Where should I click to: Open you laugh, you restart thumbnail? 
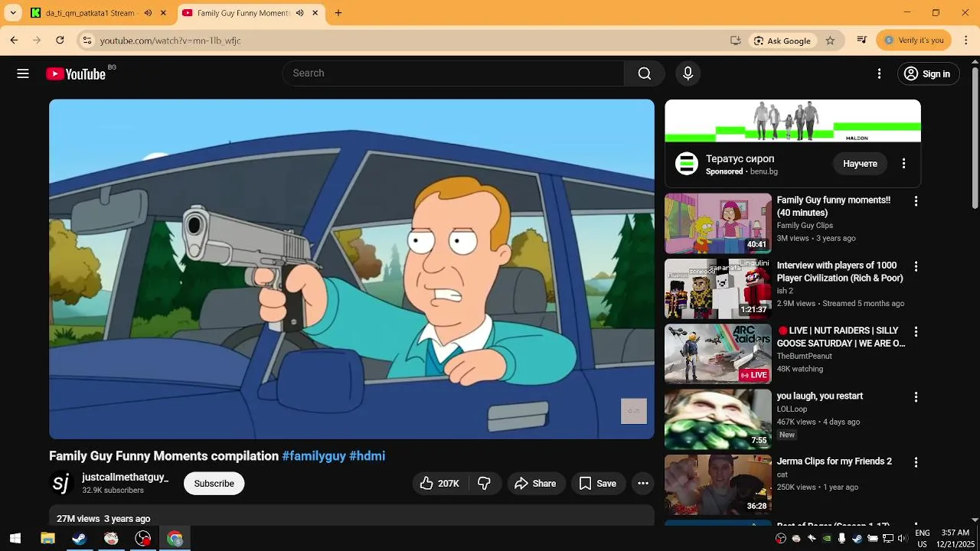[718, 419]
